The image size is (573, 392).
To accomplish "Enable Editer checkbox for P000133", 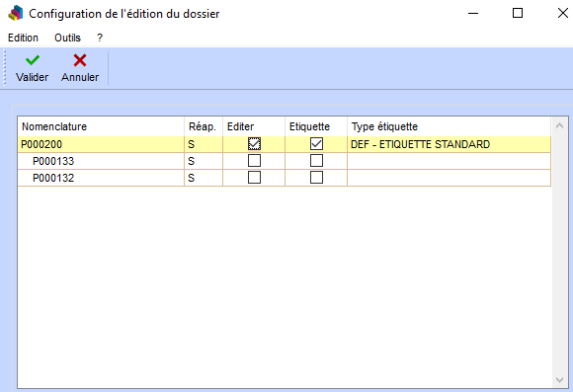I will click(254, 161).
